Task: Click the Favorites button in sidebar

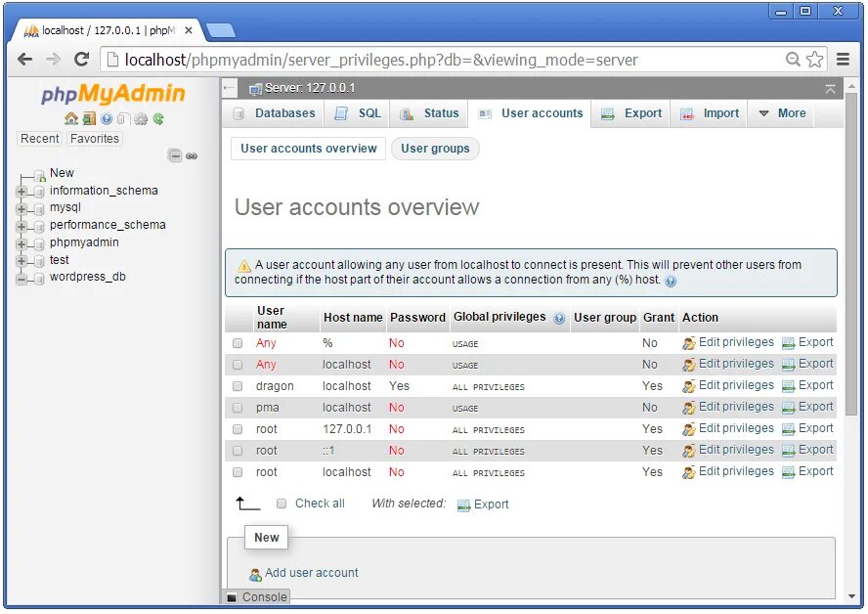Action: coord(95,139)
